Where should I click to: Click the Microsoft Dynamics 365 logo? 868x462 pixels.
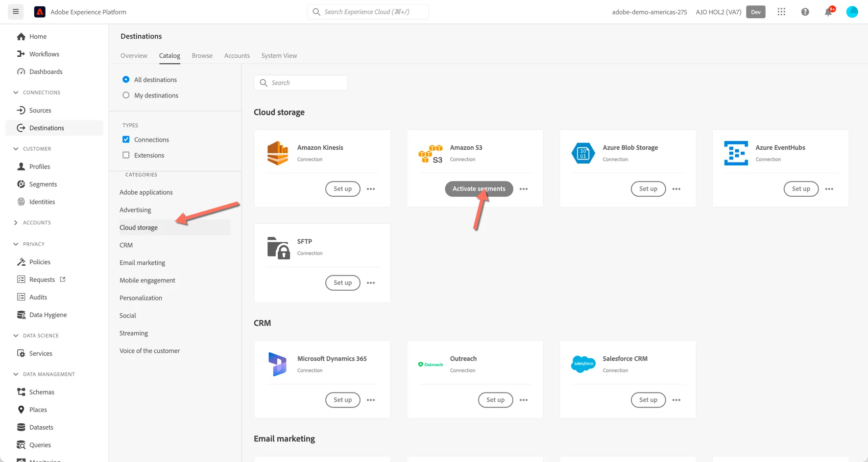pyautogui.click(x=277, y=364)
